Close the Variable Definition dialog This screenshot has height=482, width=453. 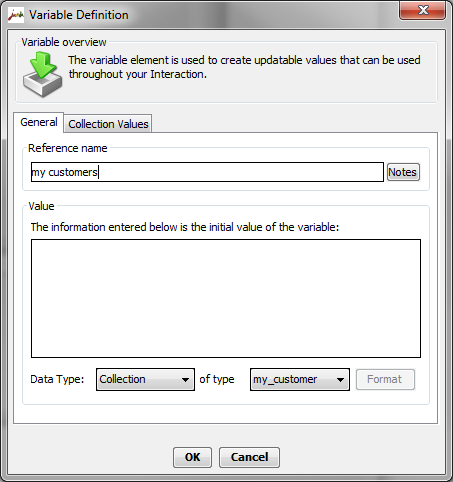[423, 10]
